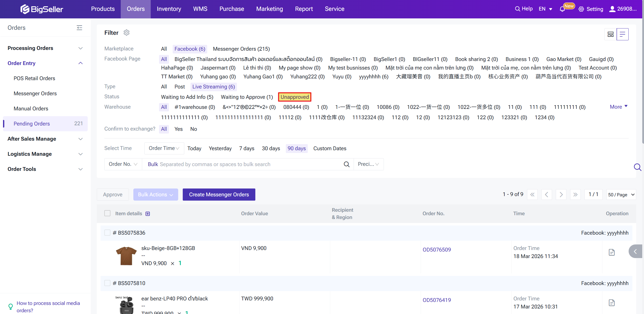644x314 pixels.
Task: Click Create Messenger Orders button
Action: tap(219, 195)
